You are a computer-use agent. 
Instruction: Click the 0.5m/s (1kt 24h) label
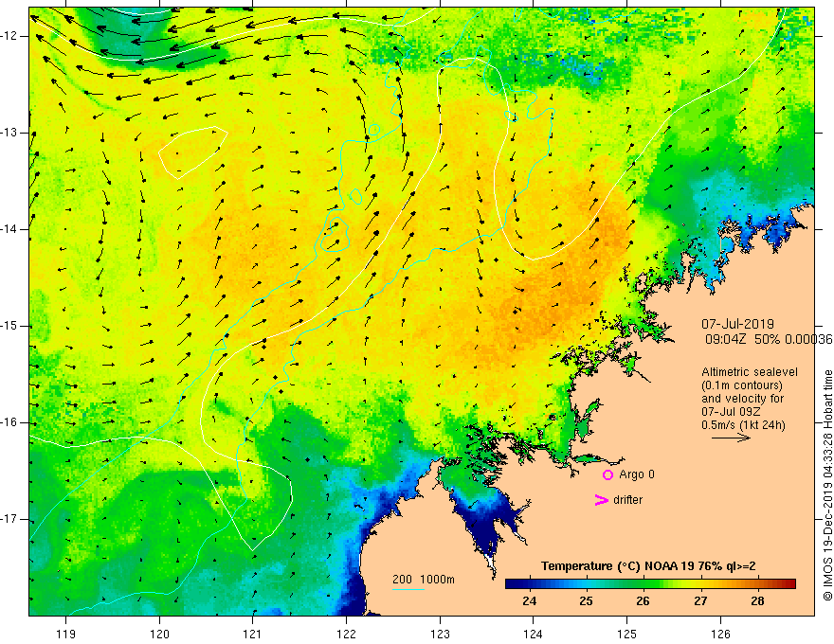tap(743, 425)
